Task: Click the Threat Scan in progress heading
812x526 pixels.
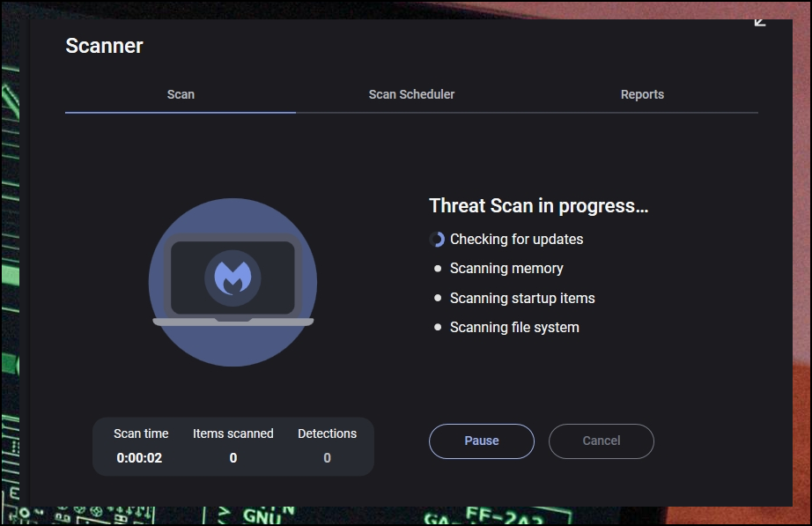Action: pos(539,206)
